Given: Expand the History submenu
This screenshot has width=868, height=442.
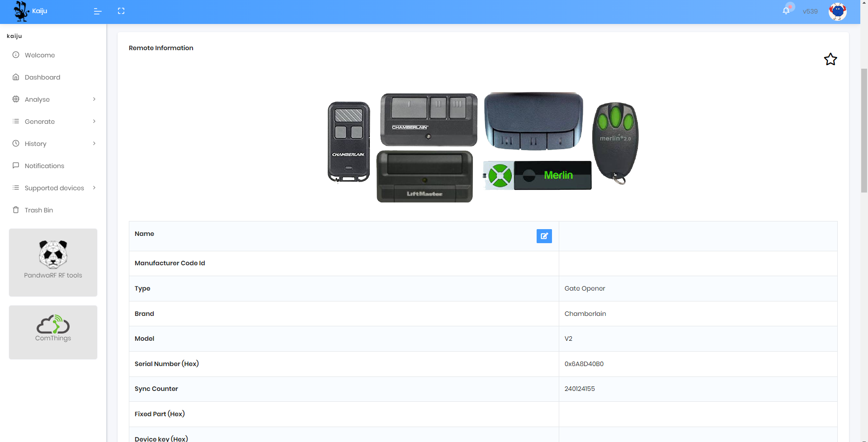Looking at the screenshot, I should [x=53, y=144].
